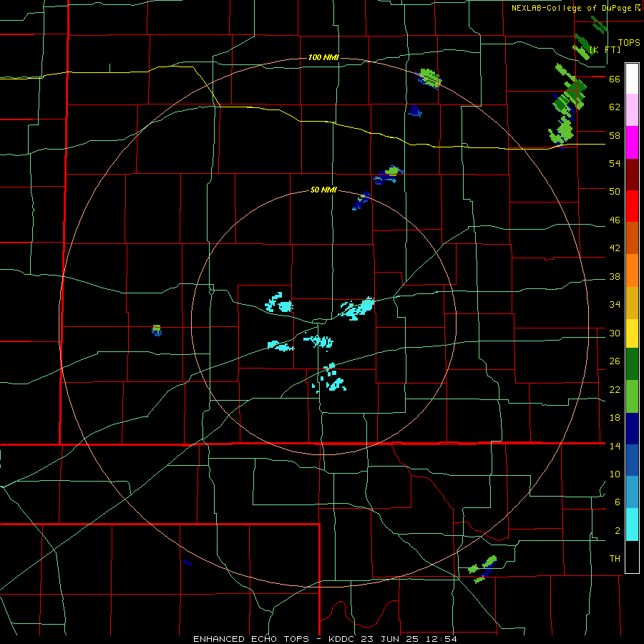Click the 66 value on the legend
The height and width of the screenshot is (644, 644).
click(615, 79)
